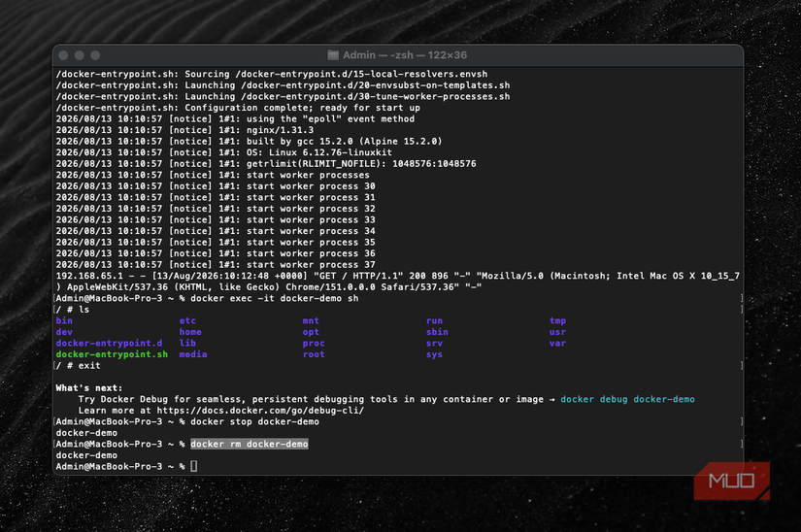The image size is (801, 532).
Task: Click the 'usr' directory name
Action: [558, 332]
